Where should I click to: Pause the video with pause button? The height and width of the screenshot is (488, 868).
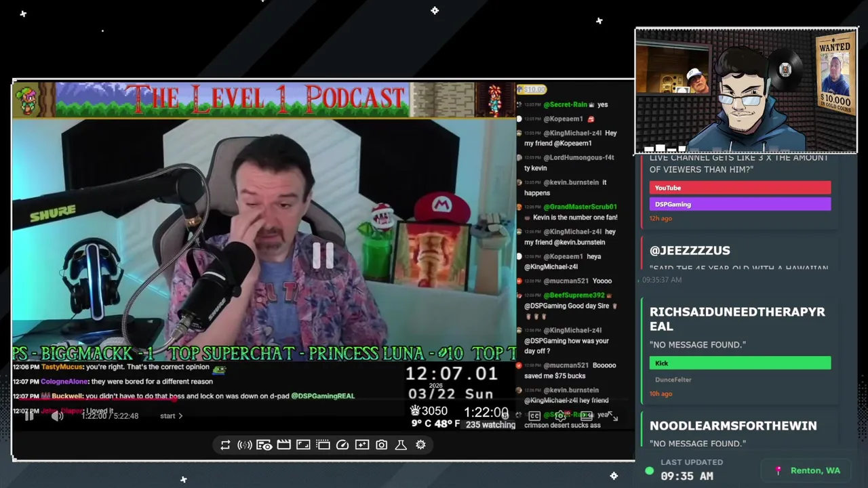[x=29, y=416]
